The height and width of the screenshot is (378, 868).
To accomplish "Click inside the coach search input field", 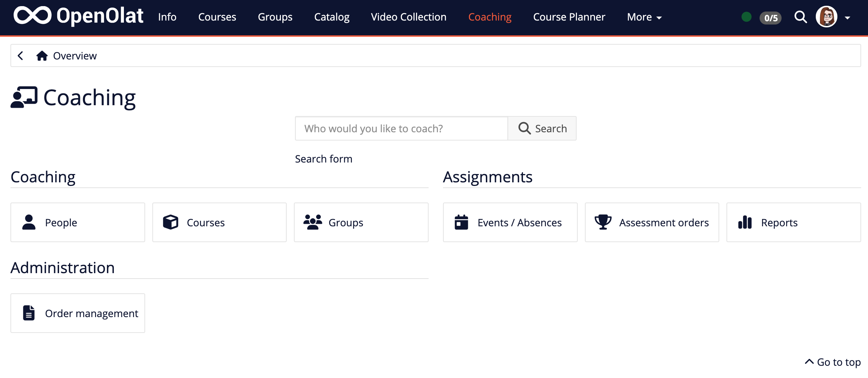I will tap(400, 128).
